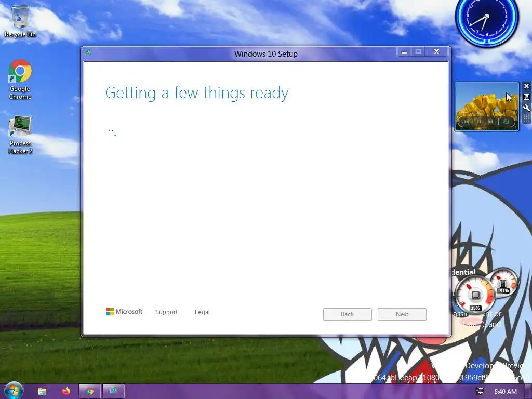The width and height of the screenshot is (532, 399).
Task: Click the Windows Start orb
Action: 14,391
